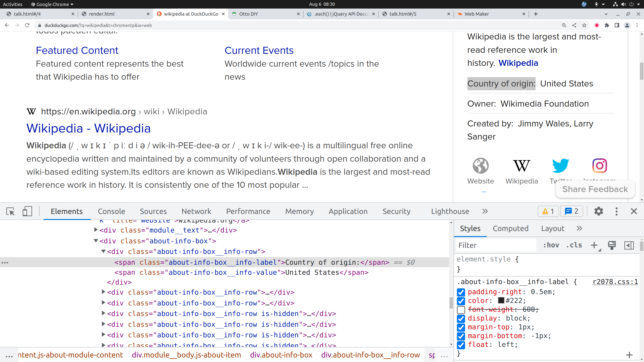Screen dimensions: 644x362
Task: Open the Computed styles tab
Action: tap(510, 229)
